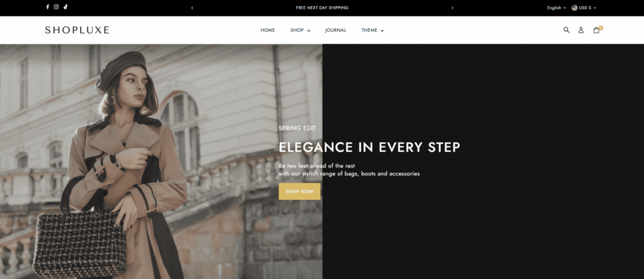Viewport: 644px width, 279px height.
Task: Open the shopping bag cart icon
Action: click(x=596, y=30)
